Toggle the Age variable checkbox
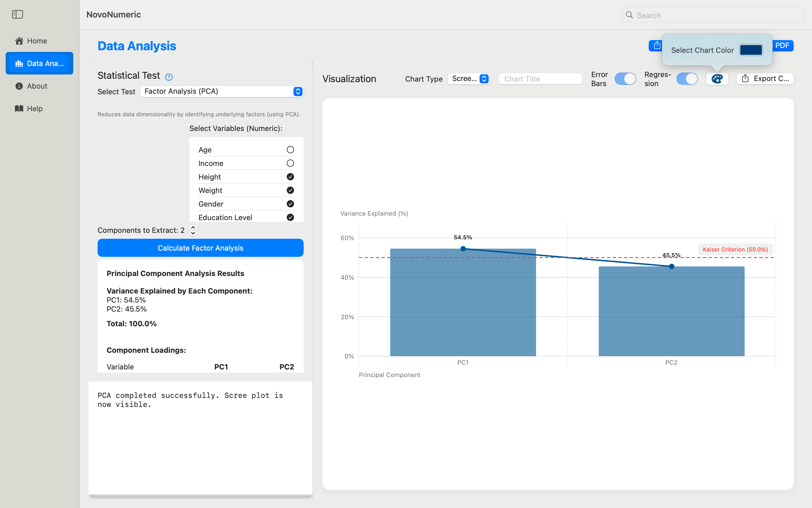The height and width of the screenshot is (508, 812). pos(290,150)
